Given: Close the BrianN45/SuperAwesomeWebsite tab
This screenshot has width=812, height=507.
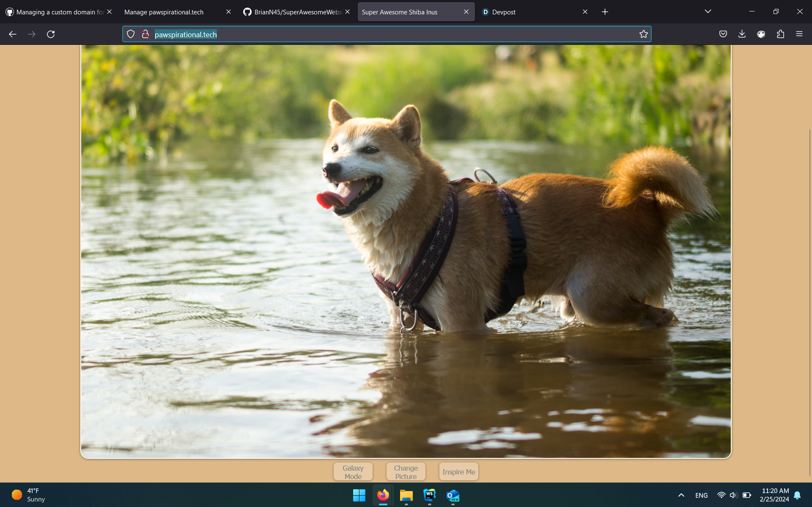Looking at the screenshot, I should 347,12.
